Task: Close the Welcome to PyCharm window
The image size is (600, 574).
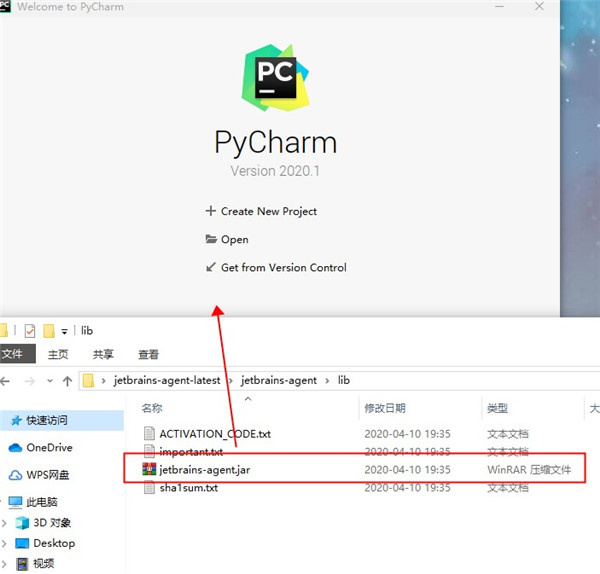Action: (x=539, y=6)
